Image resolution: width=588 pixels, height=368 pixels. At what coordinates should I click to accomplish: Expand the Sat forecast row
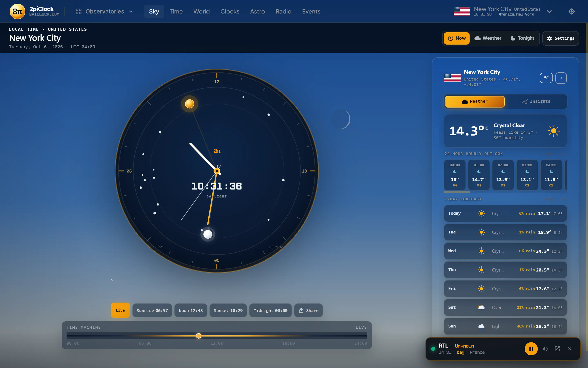tap(505, 307)
